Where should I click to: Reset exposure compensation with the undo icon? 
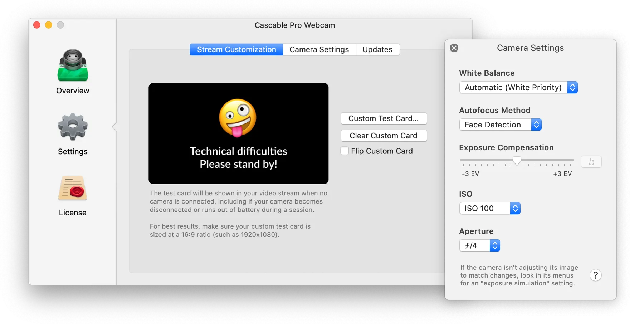click(591, 162)
